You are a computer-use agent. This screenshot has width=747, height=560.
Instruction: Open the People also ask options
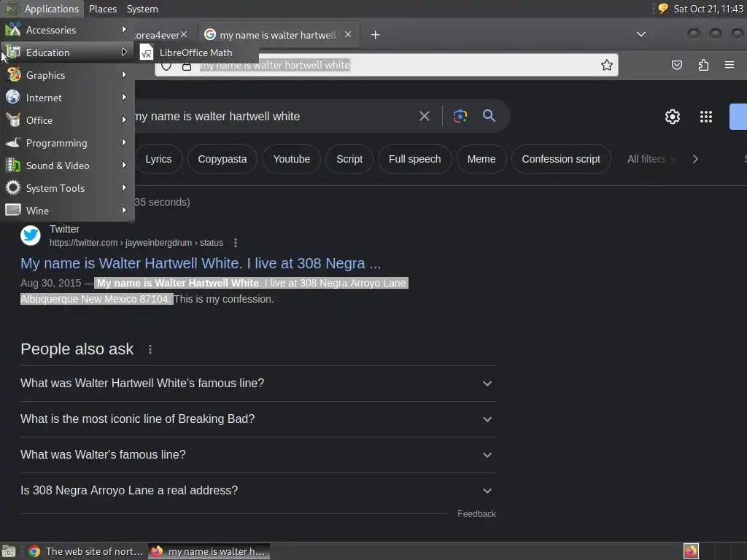point(150,349)
